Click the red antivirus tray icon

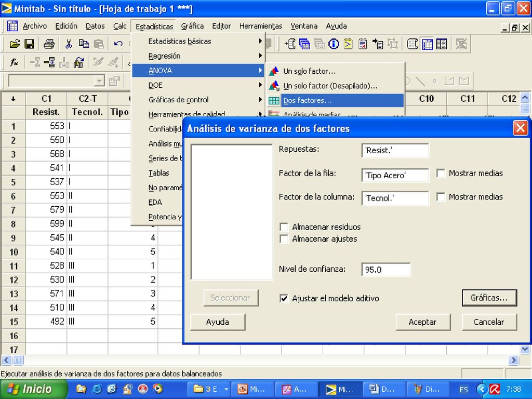[x=496, y=389]
